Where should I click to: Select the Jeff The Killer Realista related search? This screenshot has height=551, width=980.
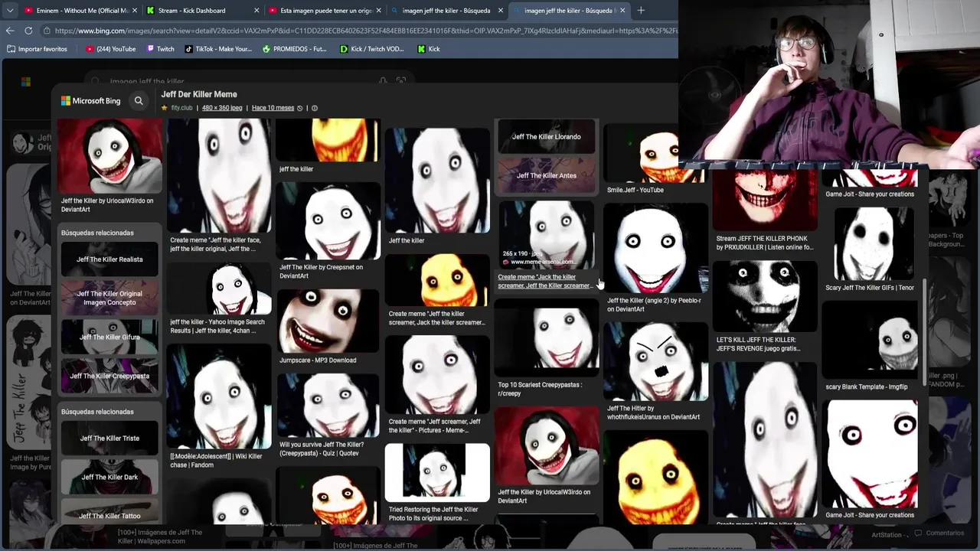(109, 259)
